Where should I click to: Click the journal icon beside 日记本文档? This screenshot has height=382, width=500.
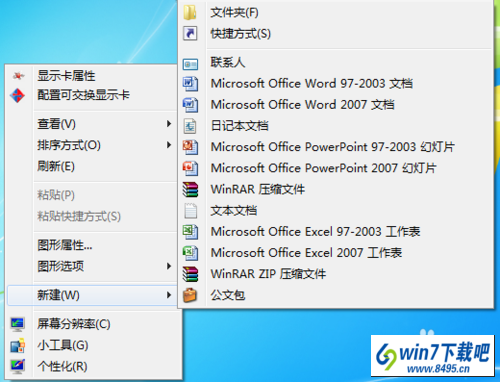coord(190,126)
